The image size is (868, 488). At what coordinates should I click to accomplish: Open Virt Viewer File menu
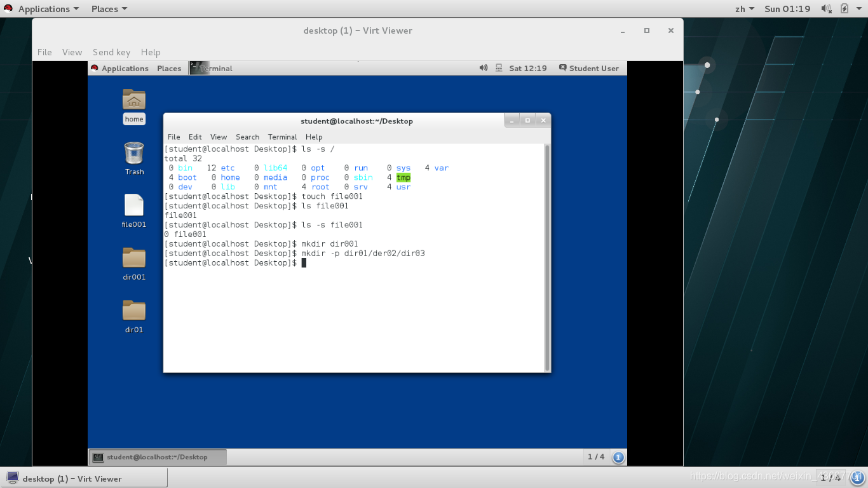click(x=44, y=52)
